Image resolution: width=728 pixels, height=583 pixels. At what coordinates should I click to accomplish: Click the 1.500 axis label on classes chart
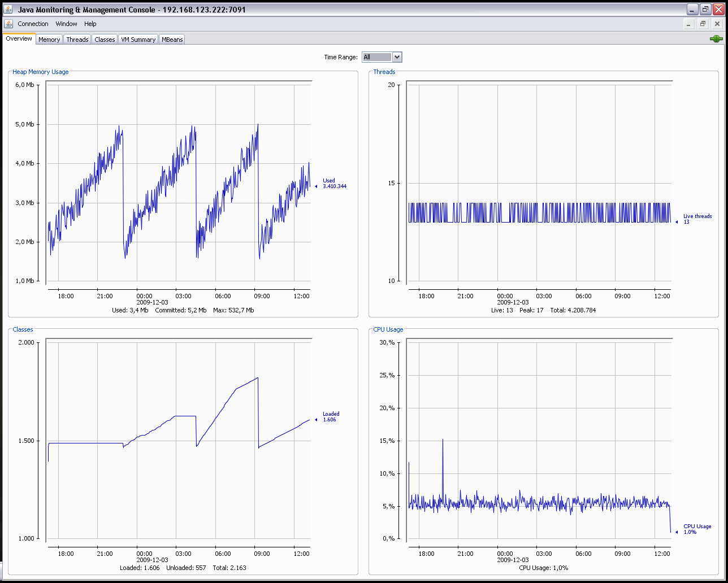click(x=26, y=441)
